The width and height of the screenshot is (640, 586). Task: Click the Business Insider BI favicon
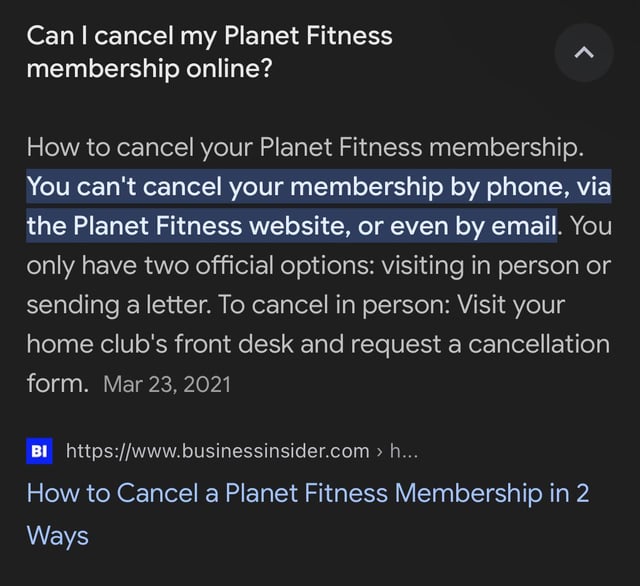(38, 451)
